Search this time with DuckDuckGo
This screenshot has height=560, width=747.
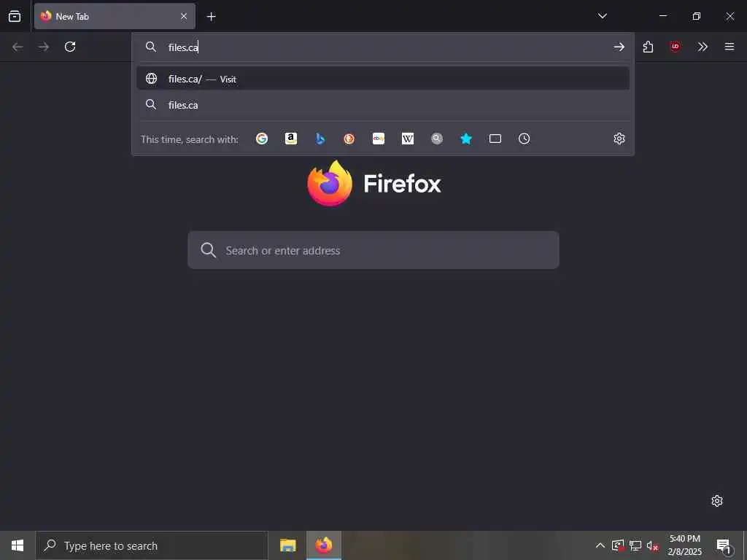349,139
